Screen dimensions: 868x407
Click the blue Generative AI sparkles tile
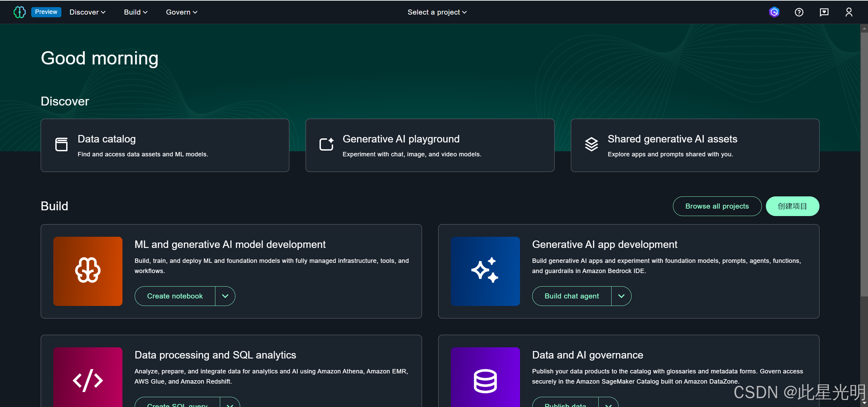(x=485, y=271)
